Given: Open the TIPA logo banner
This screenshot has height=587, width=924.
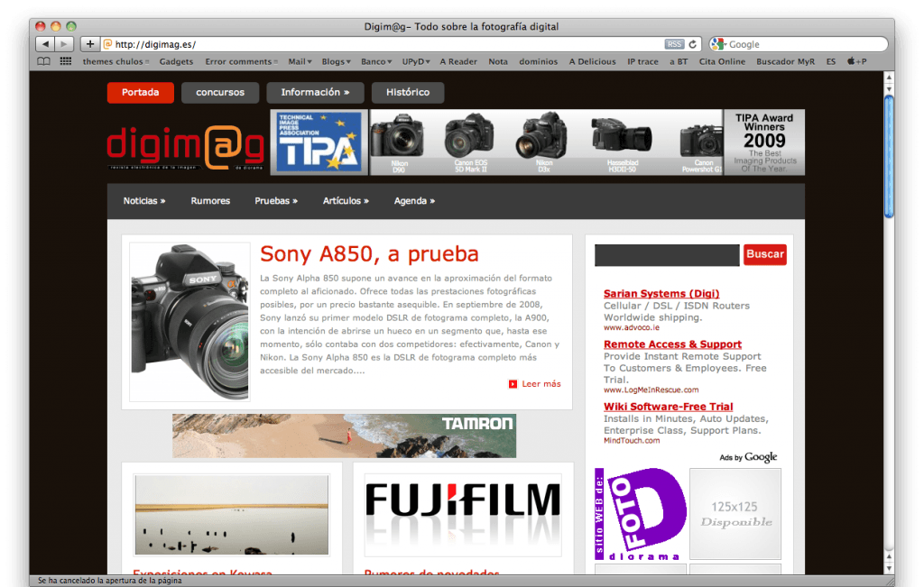Looking at the screenshot, I should coord(319,142).
